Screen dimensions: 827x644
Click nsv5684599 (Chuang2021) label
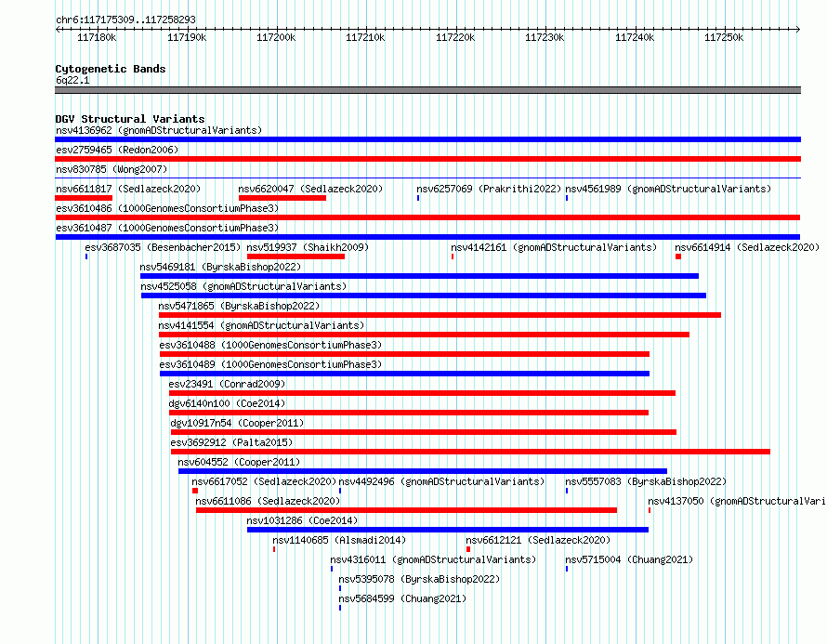point(402,598)
